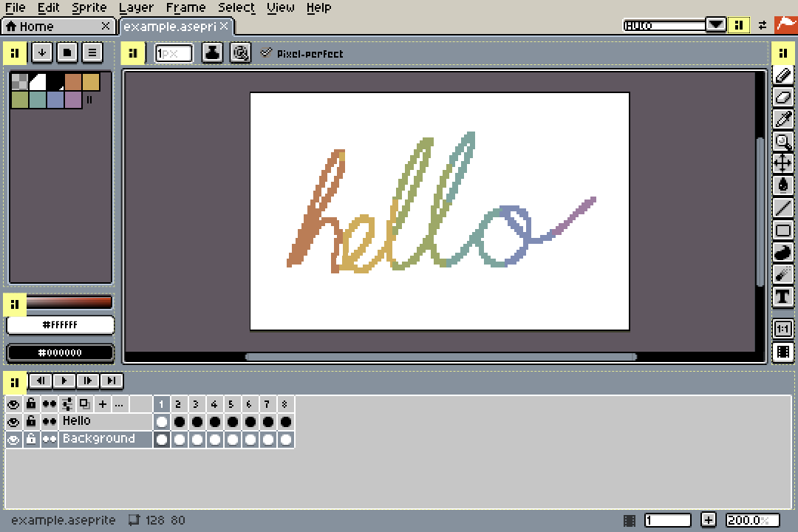798x532 pixels.
Task: Open the timeline header ellipsis options
Action: point(119,404)
